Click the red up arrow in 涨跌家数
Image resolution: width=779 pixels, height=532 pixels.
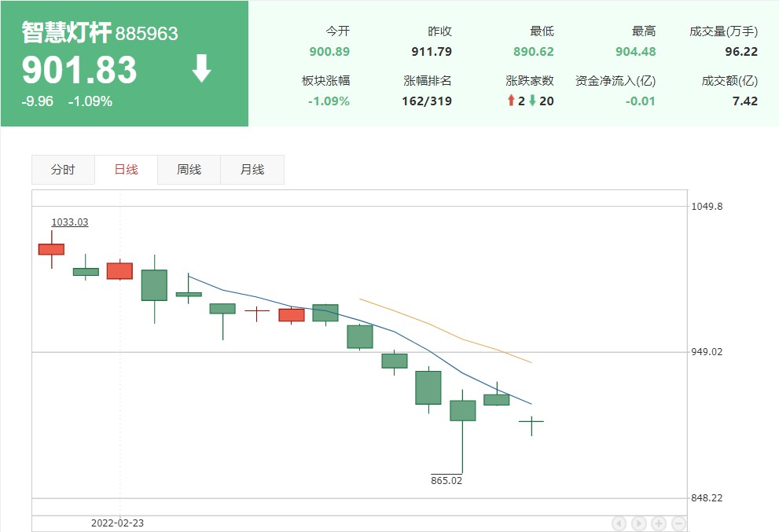coord(511,101)
